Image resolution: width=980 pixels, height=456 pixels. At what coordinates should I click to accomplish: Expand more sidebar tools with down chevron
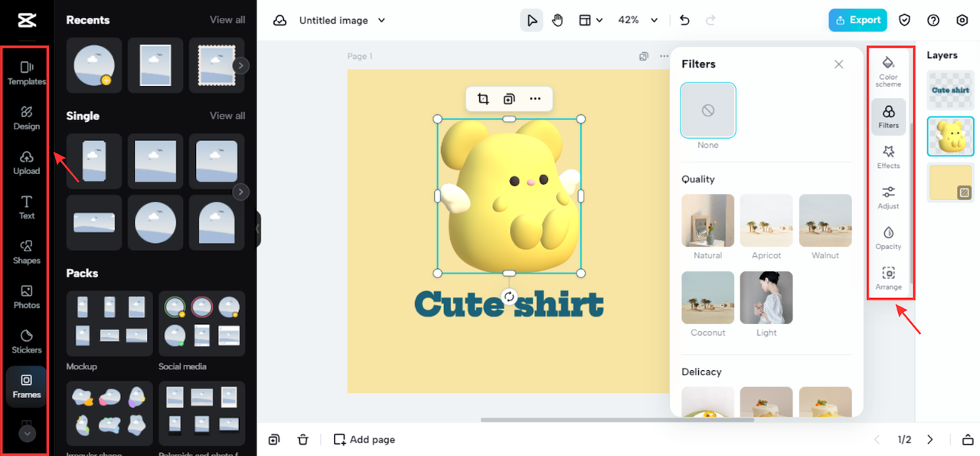[x=27, y=433]
